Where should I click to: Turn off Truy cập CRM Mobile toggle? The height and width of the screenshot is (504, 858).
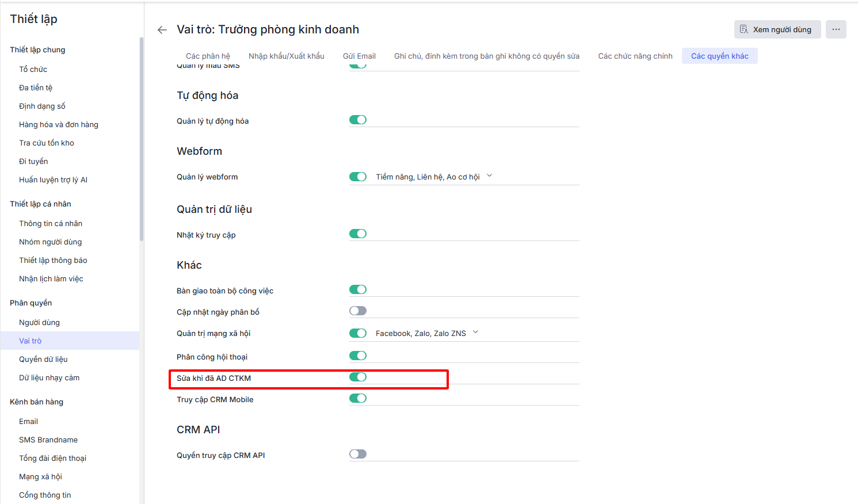click(x=358, y=398)
